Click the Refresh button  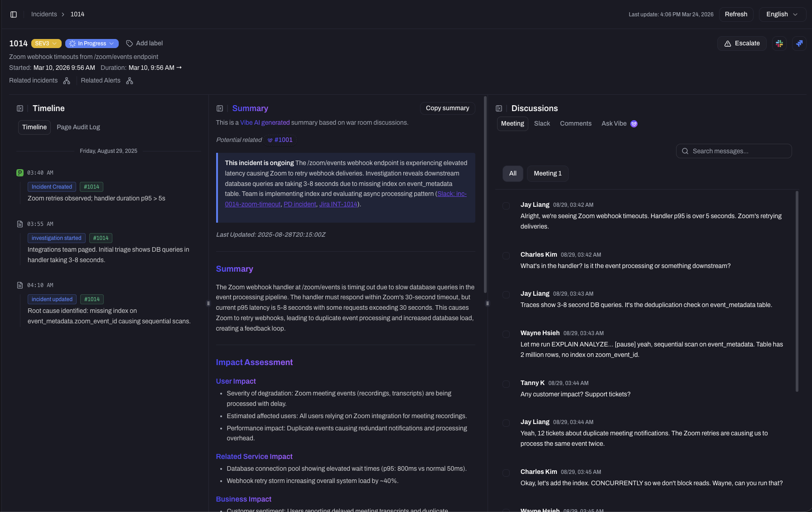(x=736, y=15)
